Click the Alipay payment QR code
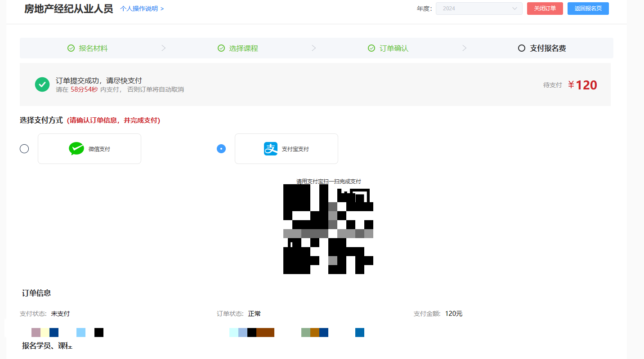Viewport: 644px width, 359px height. point(328,229)
